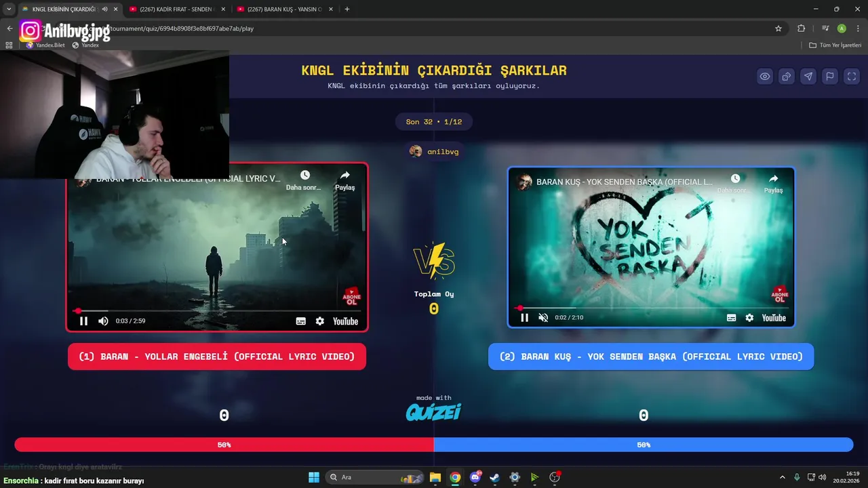Mute the Yollar Engebeli video volume
The height and width of the screenshot is (488, 868).
103,321
